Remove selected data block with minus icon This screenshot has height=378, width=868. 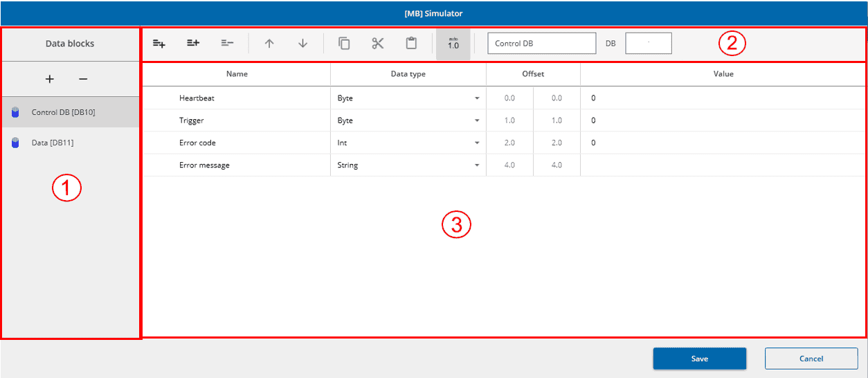(x=83, y=79)
